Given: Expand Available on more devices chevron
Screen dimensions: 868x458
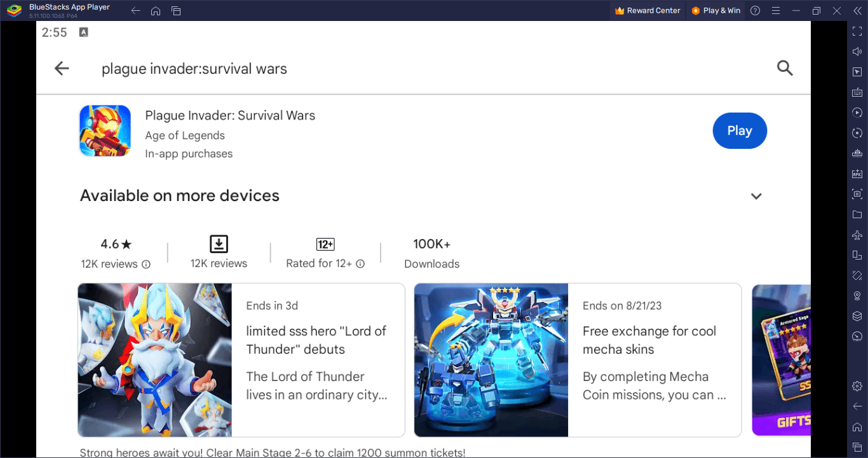Looking at the screenshot, I should (x=756, y=196).
